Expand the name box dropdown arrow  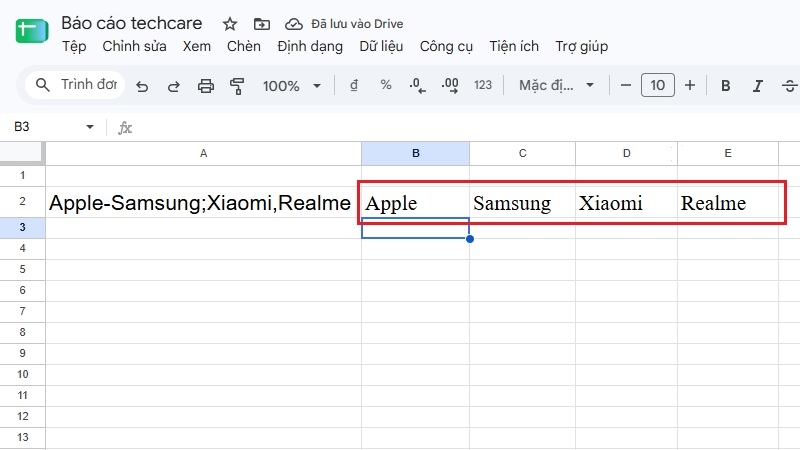tap(90, 127)
